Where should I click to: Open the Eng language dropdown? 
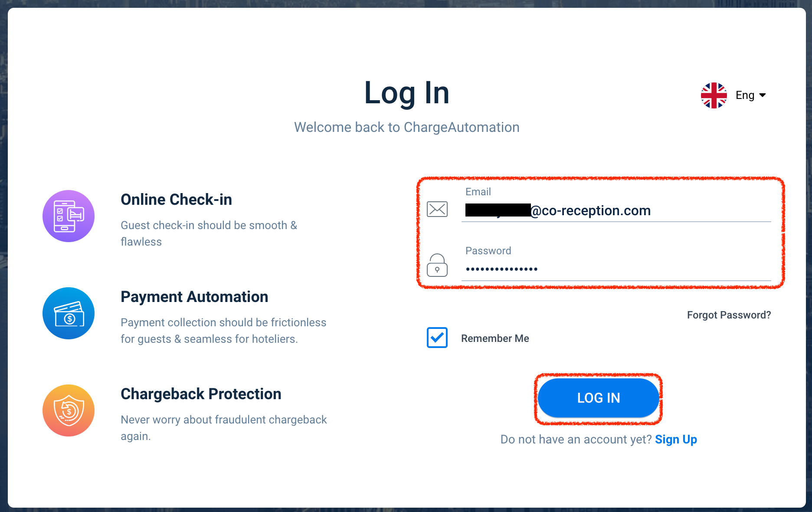pyautogui.click(x=745, y=95)
